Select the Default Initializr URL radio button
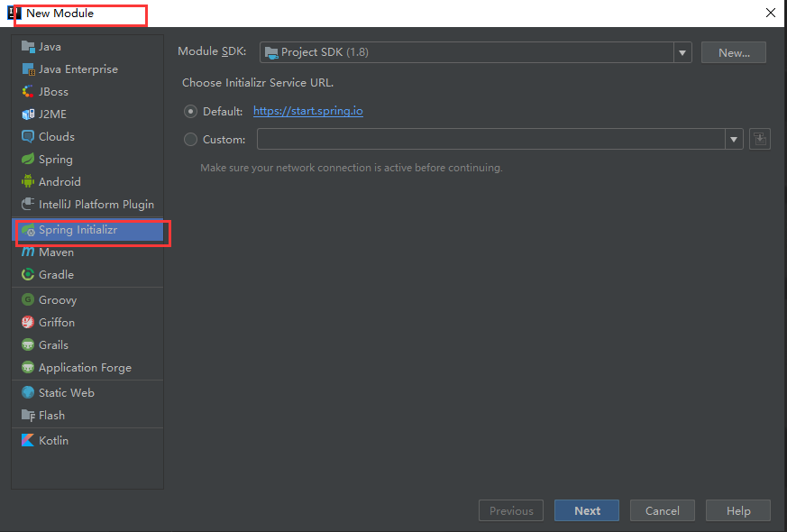Image resolution: width=787 pixels, height=532 pixels. (x=189, y=111)
